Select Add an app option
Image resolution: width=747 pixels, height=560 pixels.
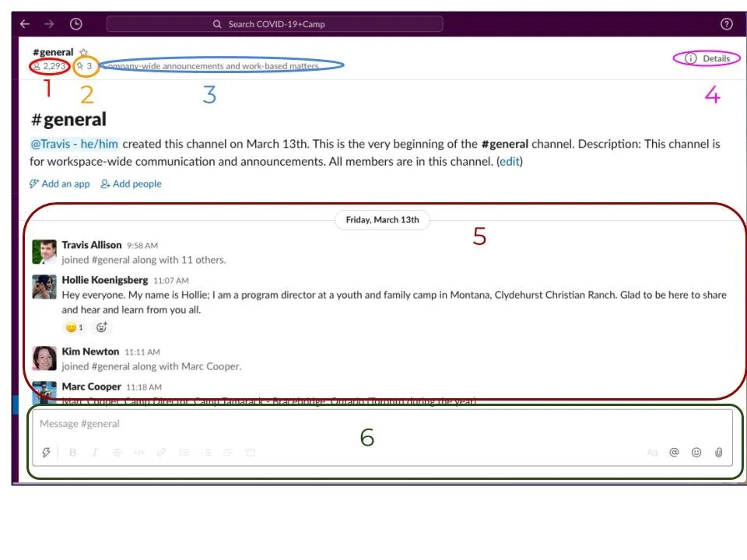coord(60,184)
